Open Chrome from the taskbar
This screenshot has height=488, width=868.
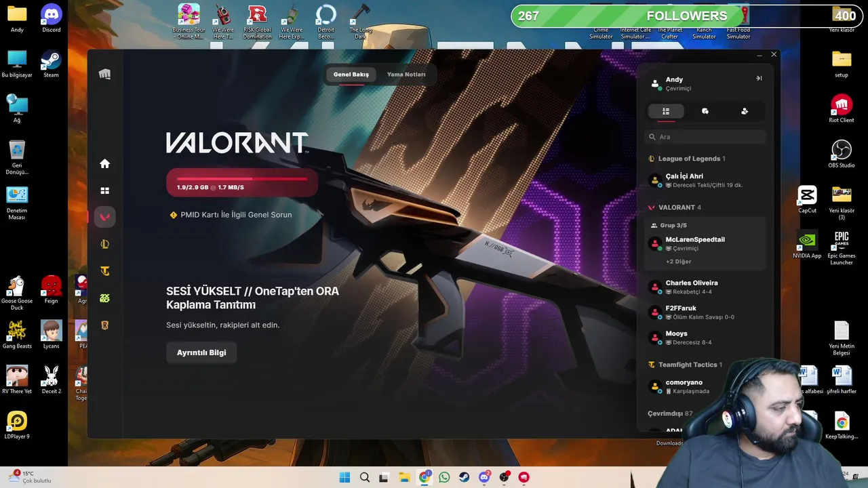[425, 477]
